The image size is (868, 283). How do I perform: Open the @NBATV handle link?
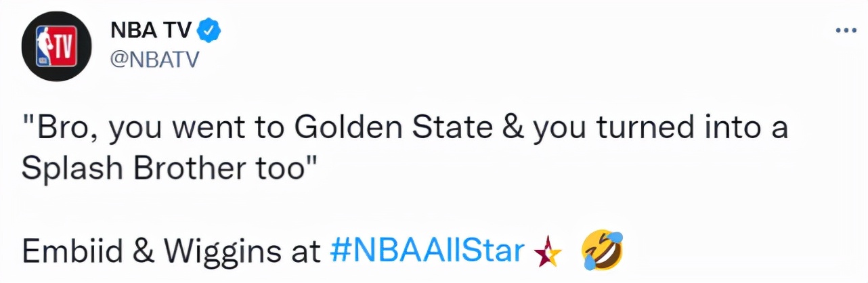(x=154, y=60)
